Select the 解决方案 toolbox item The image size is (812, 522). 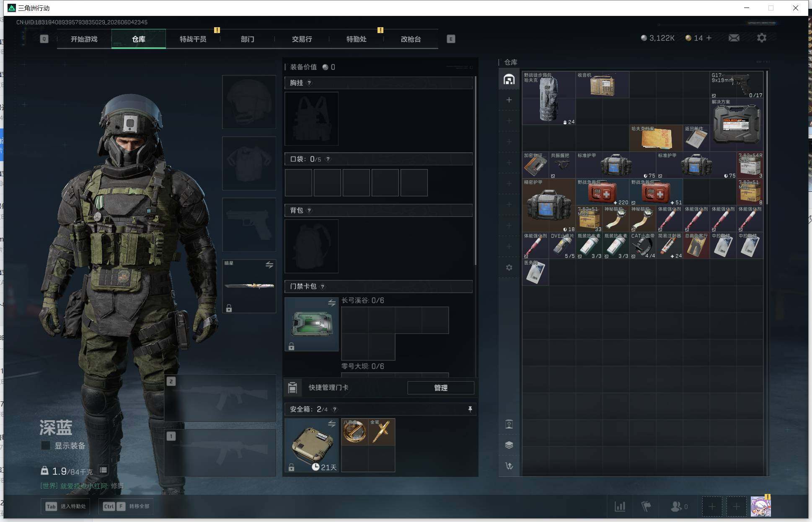tap(737, 125)
